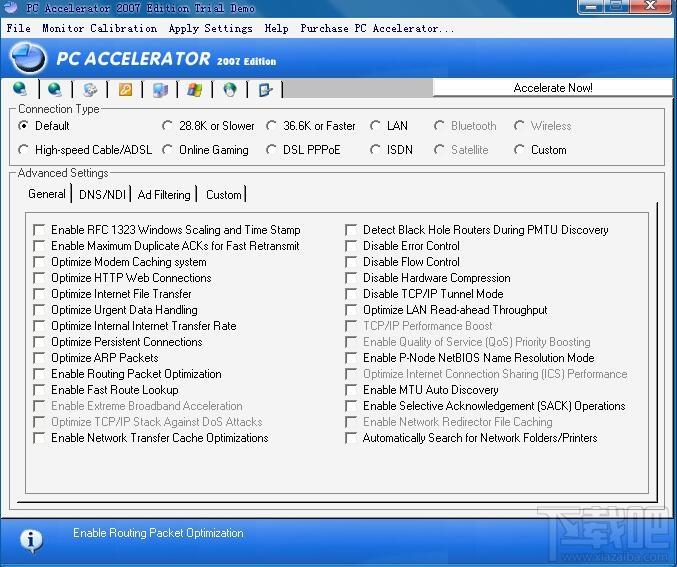Screen dimensions: 677x567
Task: Open the Windows flag tab icon
Action: coord(195,89)
